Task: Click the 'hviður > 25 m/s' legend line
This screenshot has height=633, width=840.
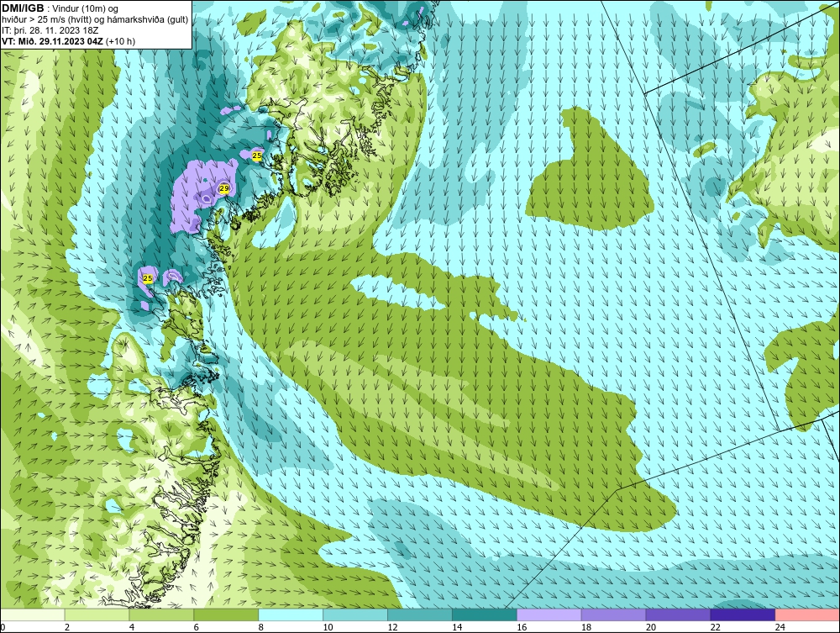Action: coord(95,20)
